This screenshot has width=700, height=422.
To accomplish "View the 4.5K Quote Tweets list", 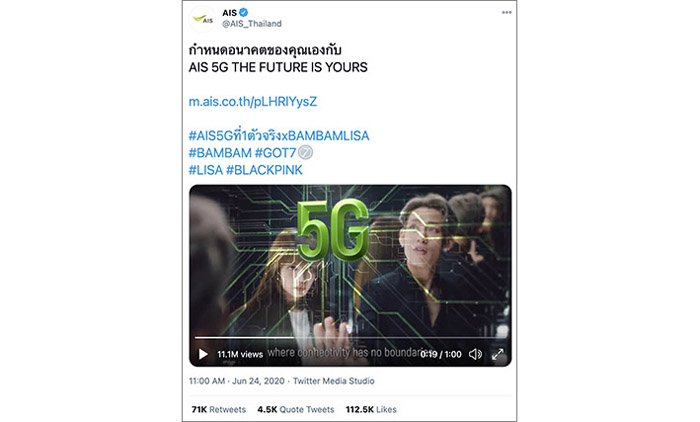I will [296, 409].
